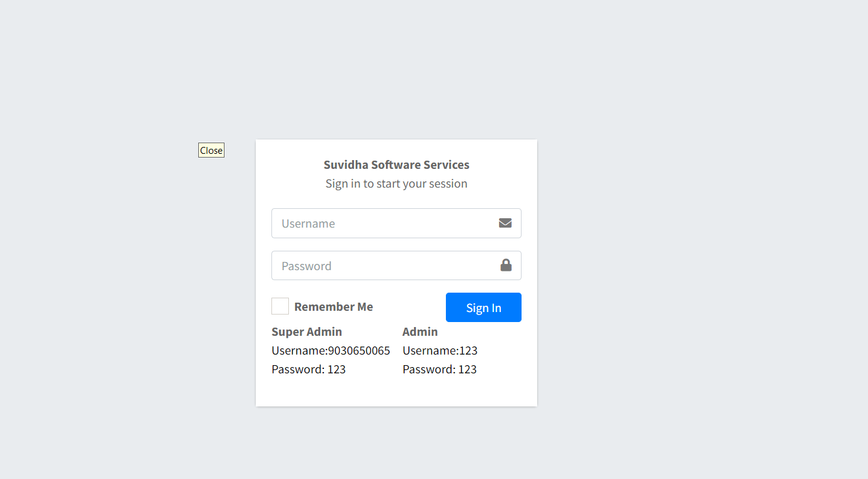
Task: Click the Admin 'Password: 123' text
Action: [440, 369]
